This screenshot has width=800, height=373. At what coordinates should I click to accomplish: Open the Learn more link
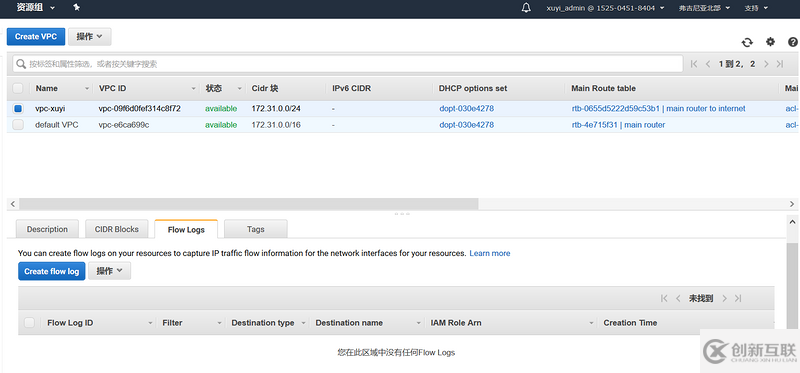tap(490, 253)
